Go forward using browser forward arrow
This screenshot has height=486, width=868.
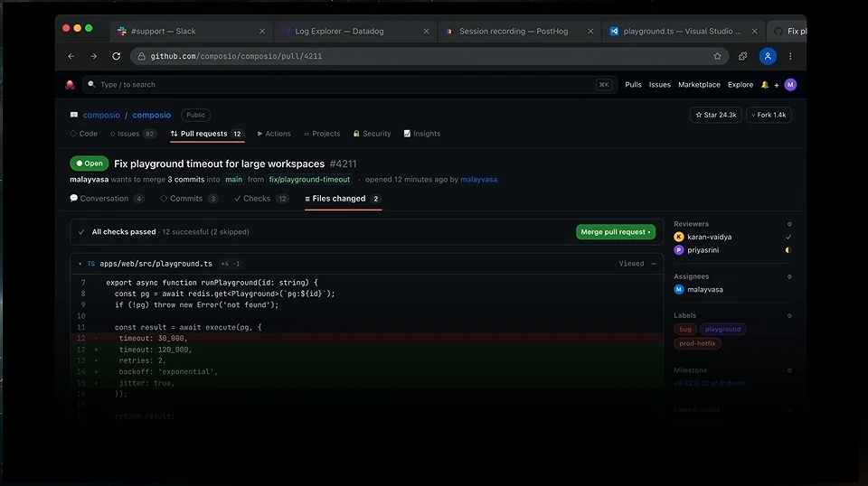point(93,56)
